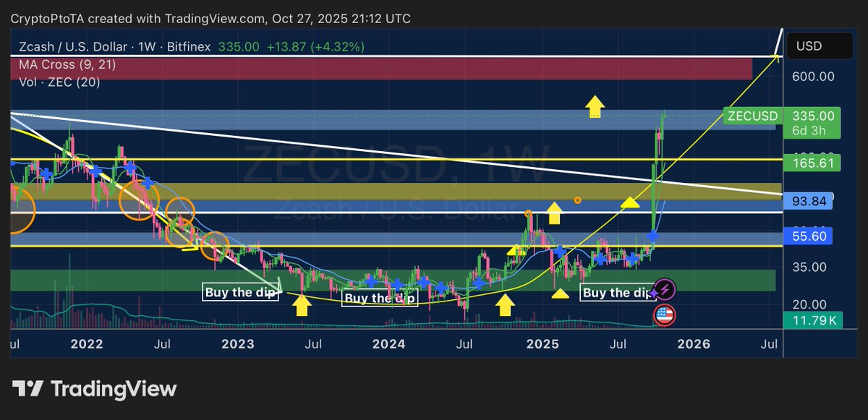Select the Vol · ZEC (20) indicator legend
Screen dimensions: 868x420
[59, 82]
